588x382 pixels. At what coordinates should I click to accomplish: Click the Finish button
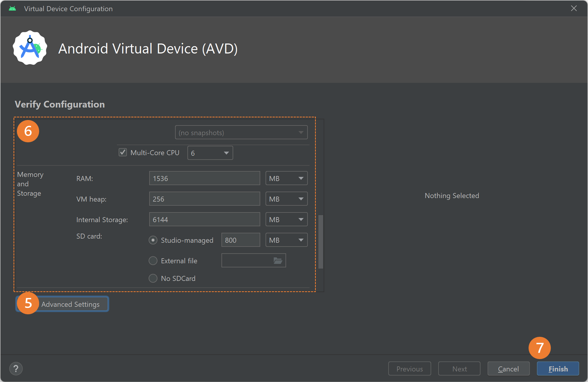tap(558, 369)
